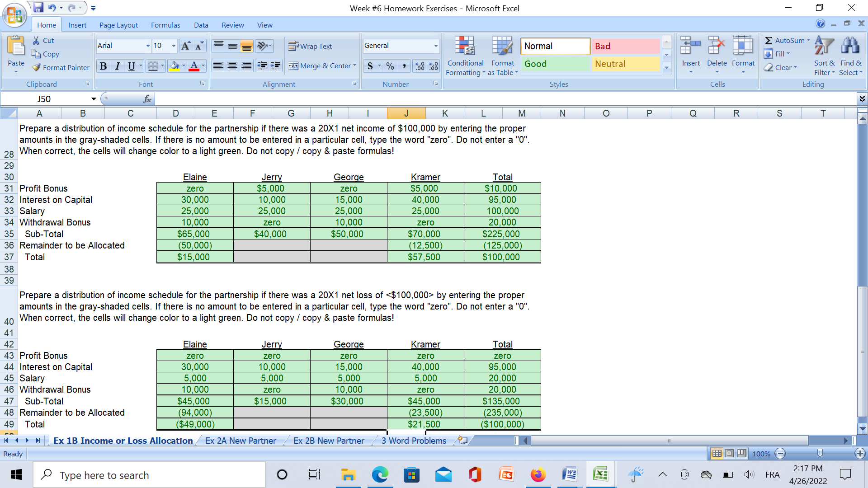Viewport: 868px width, 488px height.
Task: Switch to the Formulas ribbon tab
Action: pyautogui.click(x=165, y=25)
